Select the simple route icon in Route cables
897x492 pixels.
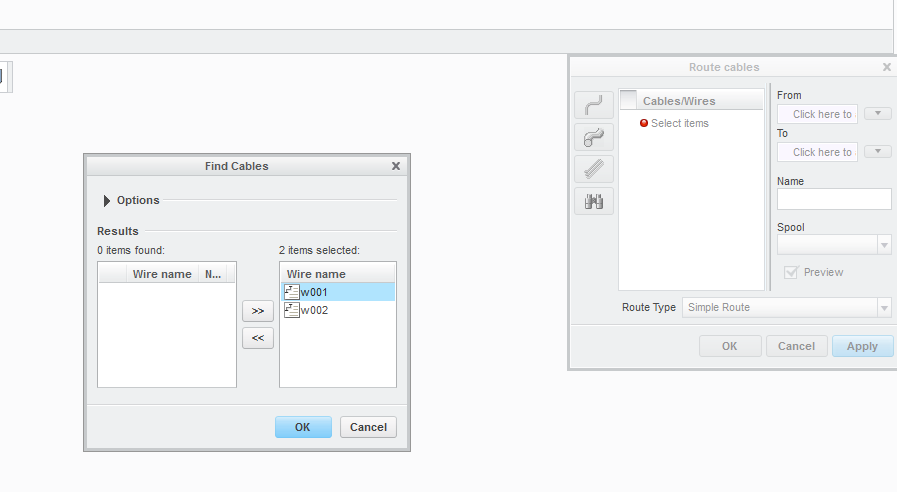[x=594, y=105]
